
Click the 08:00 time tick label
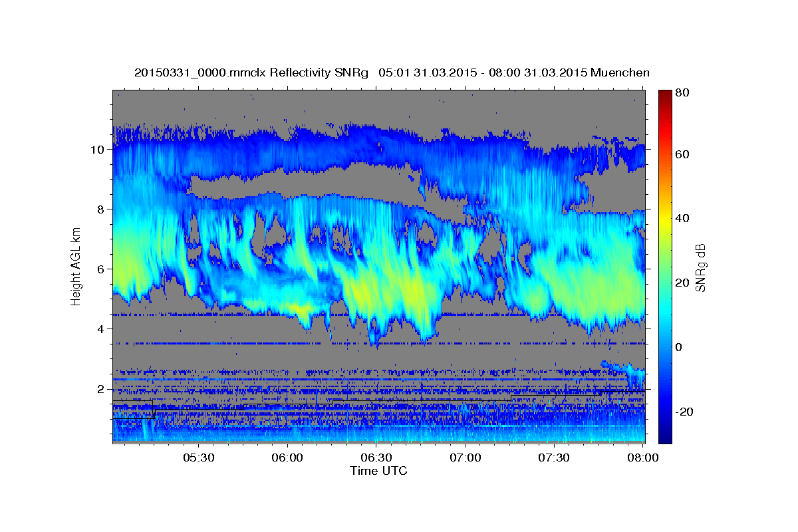tap(643, 458)
